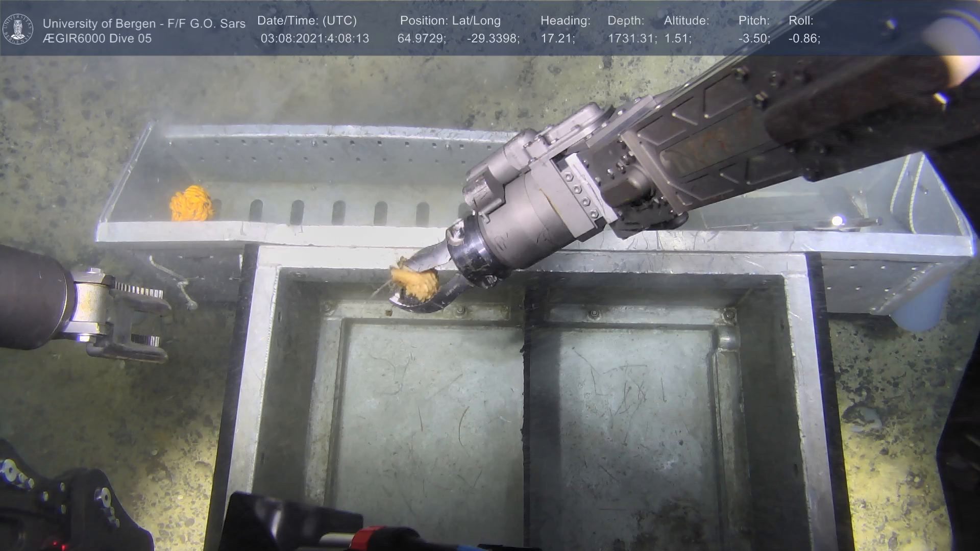Click the pitch value -3.50

[754, 39]
